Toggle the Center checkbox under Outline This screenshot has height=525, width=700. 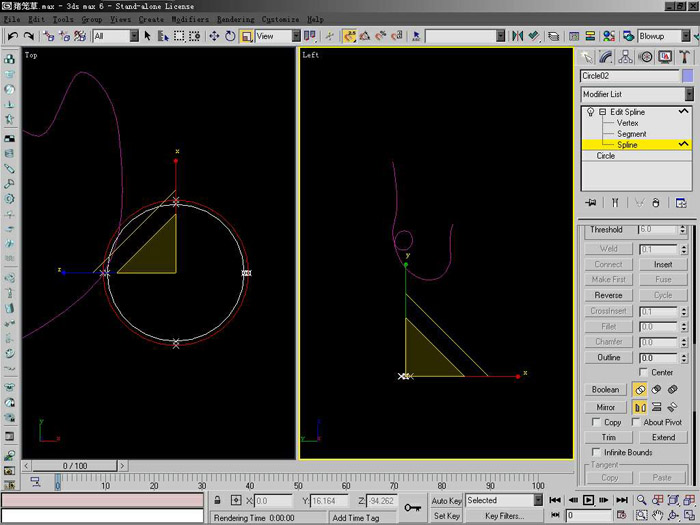tap(643, 372)
